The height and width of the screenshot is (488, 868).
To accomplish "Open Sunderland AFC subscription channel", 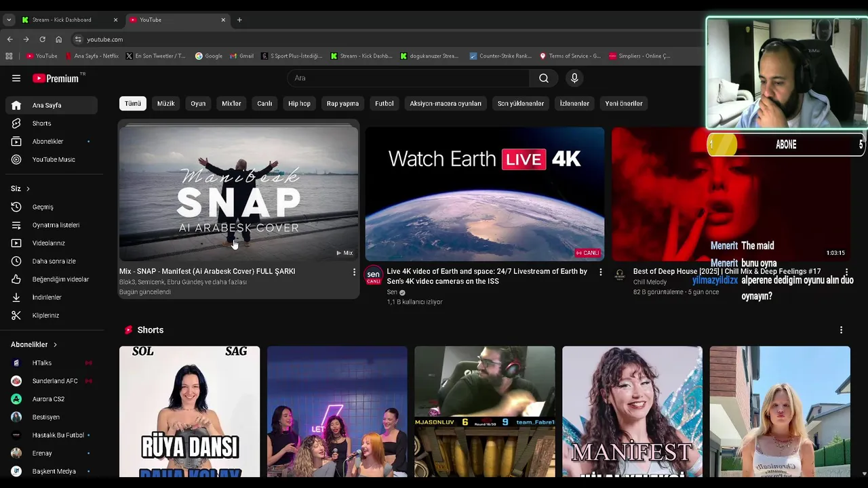I will [52, 381].
